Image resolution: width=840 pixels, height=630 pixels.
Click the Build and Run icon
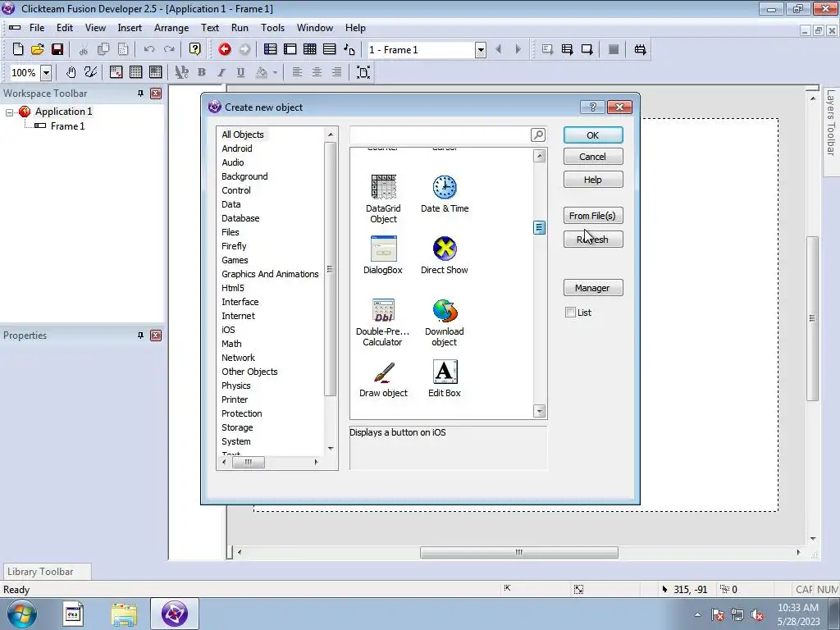pos(640,49)
